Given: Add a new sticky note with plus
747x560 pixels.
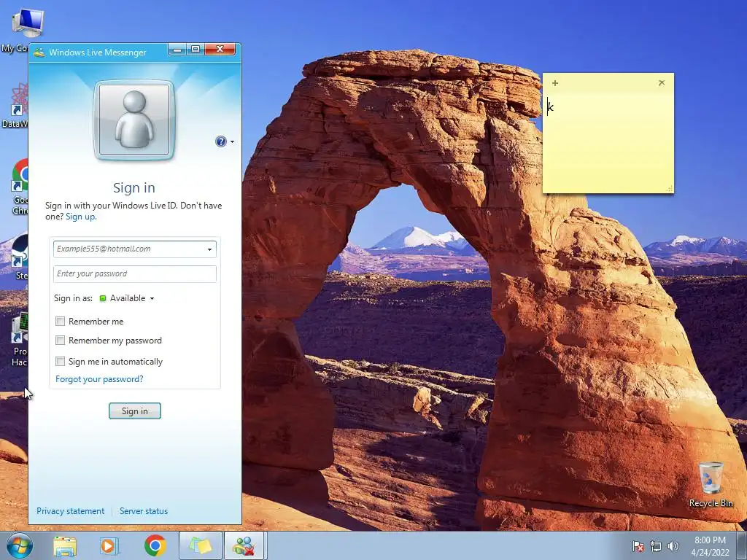Looking at the screenshot, I should [x=555, y=83].
